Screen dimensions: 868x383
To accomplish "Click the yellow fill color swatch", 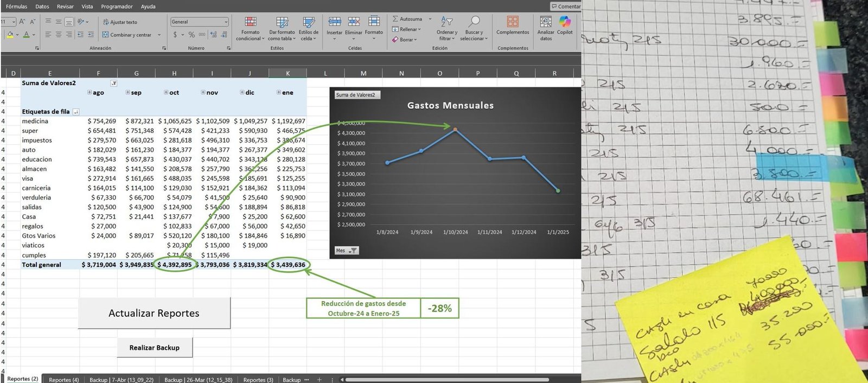I will [10, 35].
